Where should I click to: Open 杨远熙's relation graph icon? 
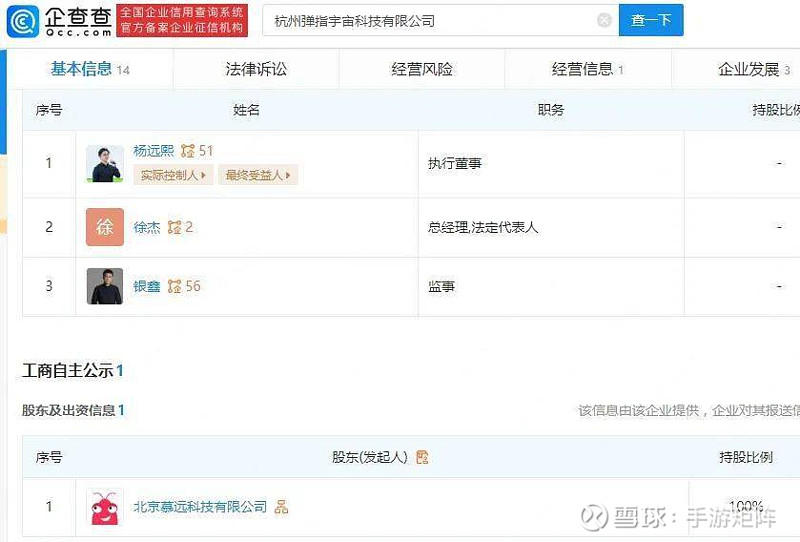coord(188,151)
